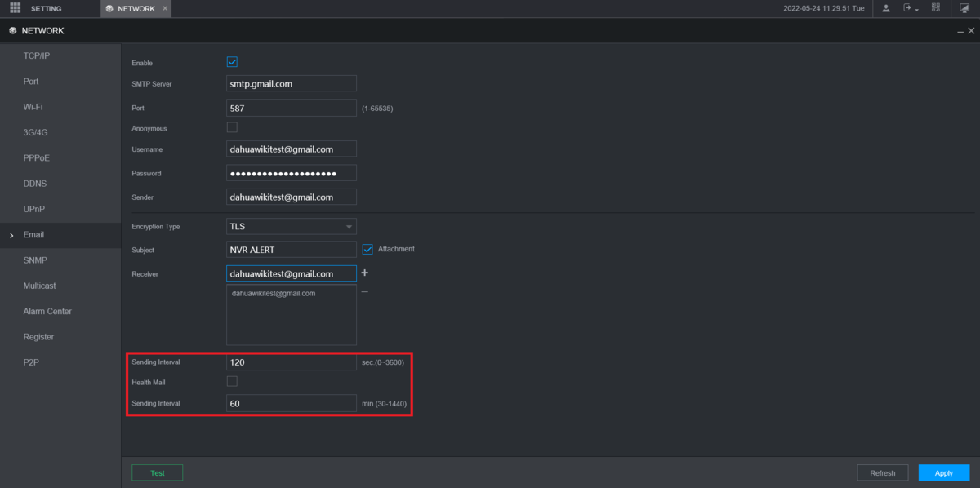
Task: Click the SMTP Server input field
Action: tap(291, 83)
